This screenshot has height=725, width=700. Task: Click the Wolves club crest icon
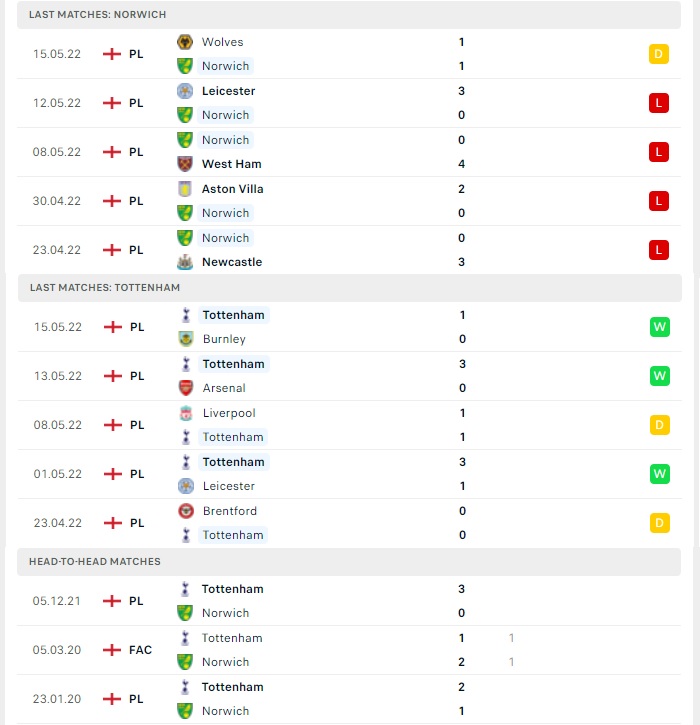[185, 42]
